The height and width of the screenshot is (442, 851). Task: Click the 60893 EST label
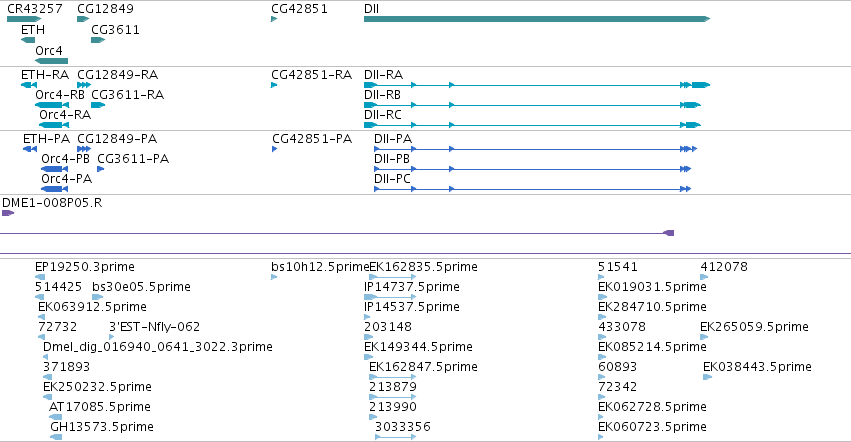coord(618,367)
